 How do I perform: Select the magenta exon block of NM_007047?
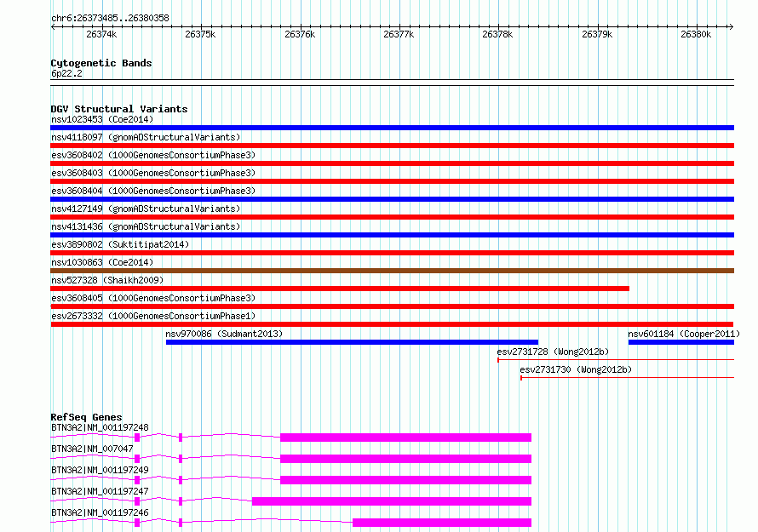coord(406,459)
